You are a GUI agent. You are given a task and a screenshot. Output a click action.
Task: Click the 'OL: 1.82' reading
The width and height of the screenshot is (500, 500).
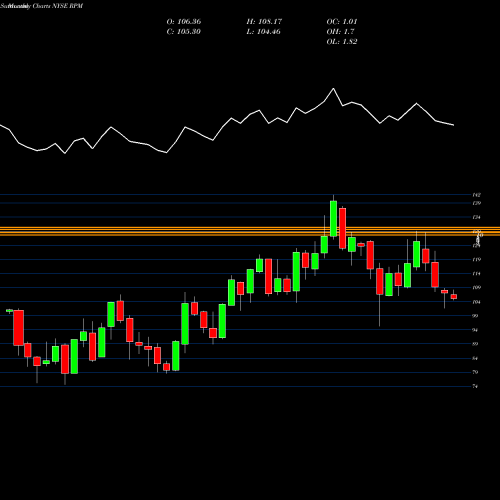click(x=342, y=42)
